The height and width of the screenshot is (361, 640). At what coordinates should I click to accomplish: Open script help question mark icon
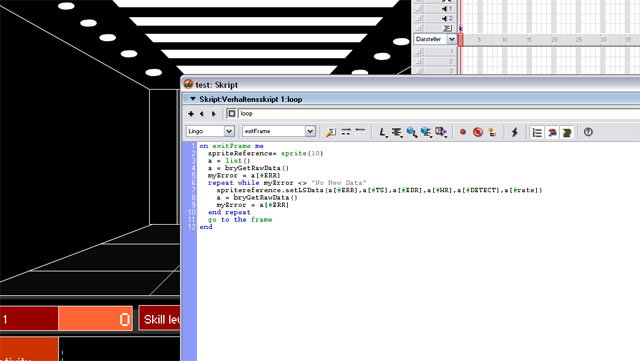coord(588,132)
